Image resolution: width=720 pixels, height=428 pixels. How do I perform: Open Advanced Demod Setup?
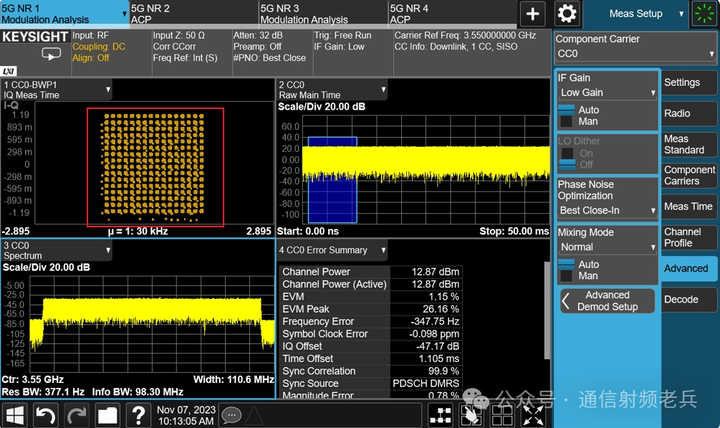(606, 301)
